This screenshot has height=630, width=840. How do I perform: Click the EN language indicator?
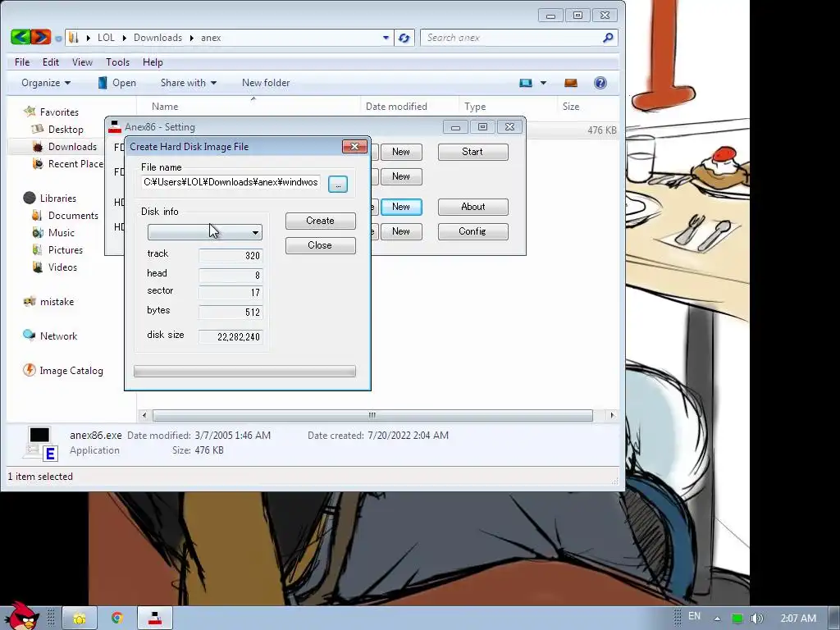[x=694, y=616]
